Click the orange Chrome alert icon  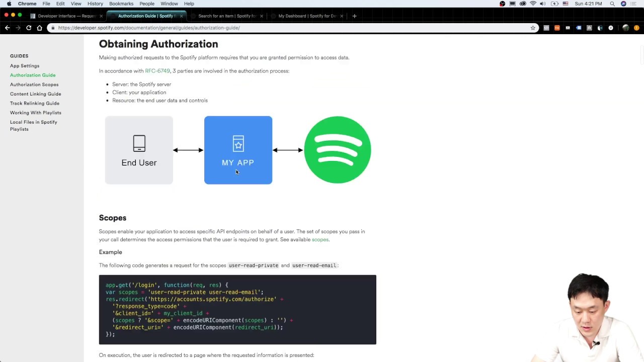(x=636, y=28)
